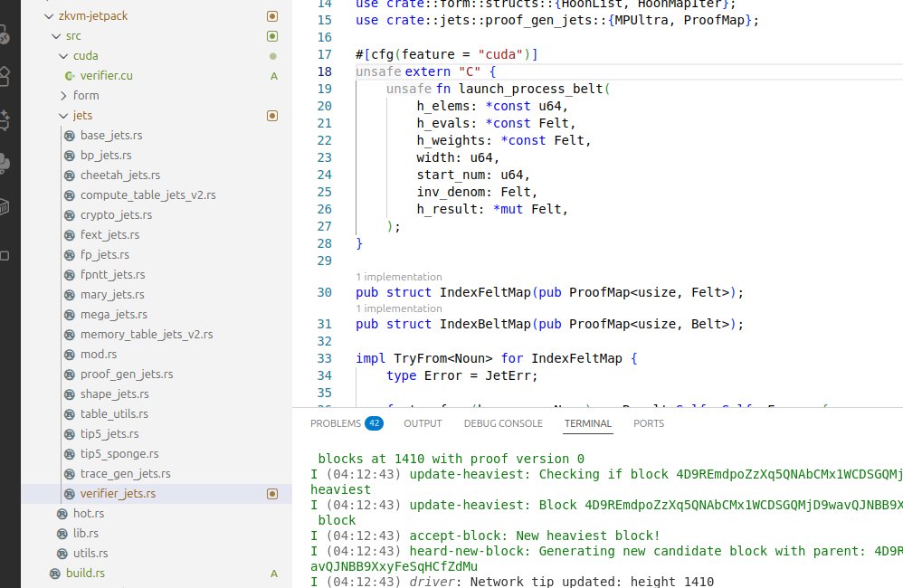Click Rust icon beside memory_table_jets_v2.rs
This screenshot has height=588, width=903.
click(x=70, y=335)
